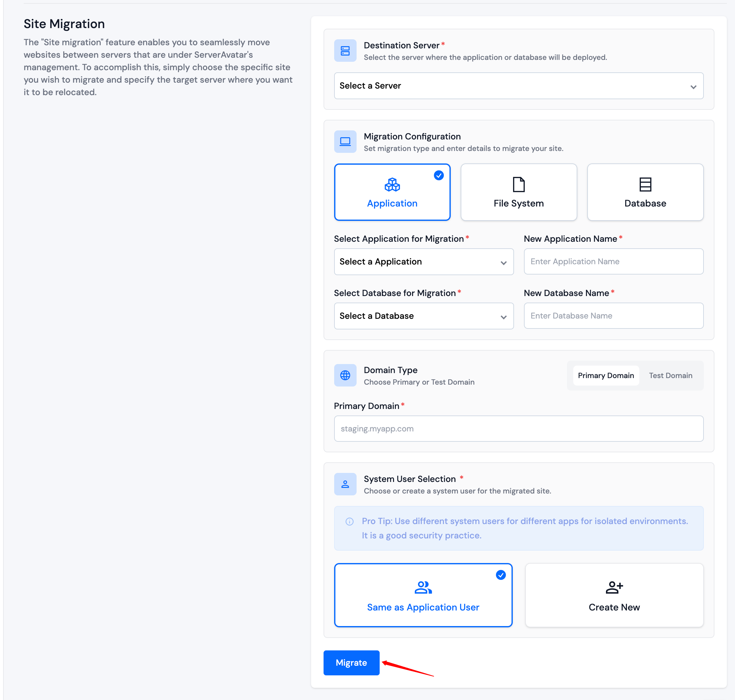The image size is (735, 700).
Task: Click the System User Selection person icon
Action: pos(345,484)
